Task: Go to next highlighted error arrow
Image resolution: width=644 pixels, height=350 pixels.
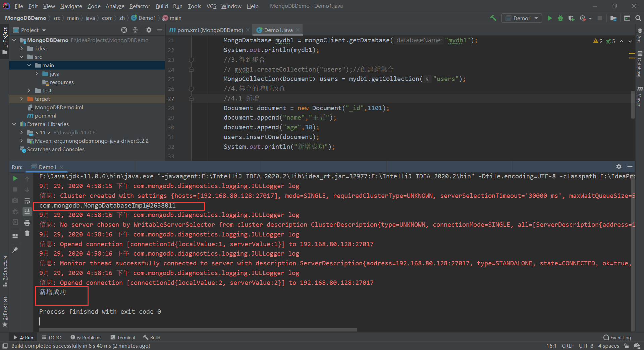Action: pos(630,41)
